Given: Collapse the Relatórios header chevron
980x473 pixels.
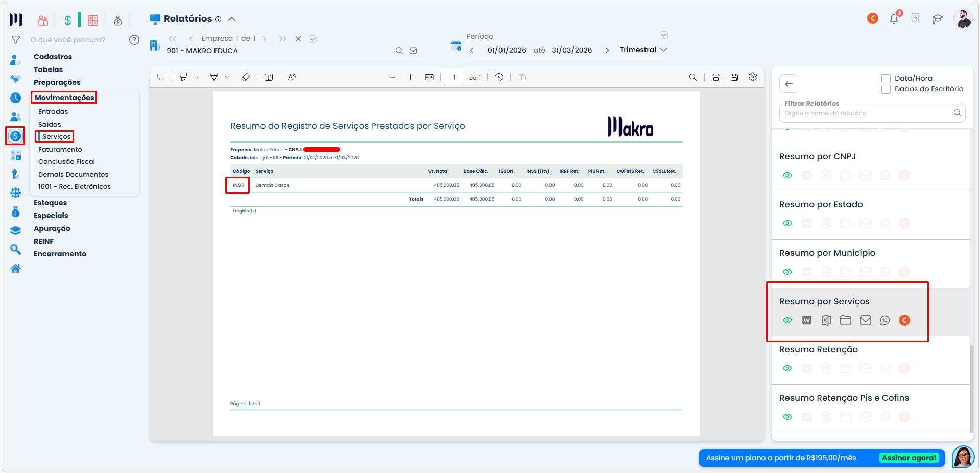Looking at the screenshot, I should 232,19.
